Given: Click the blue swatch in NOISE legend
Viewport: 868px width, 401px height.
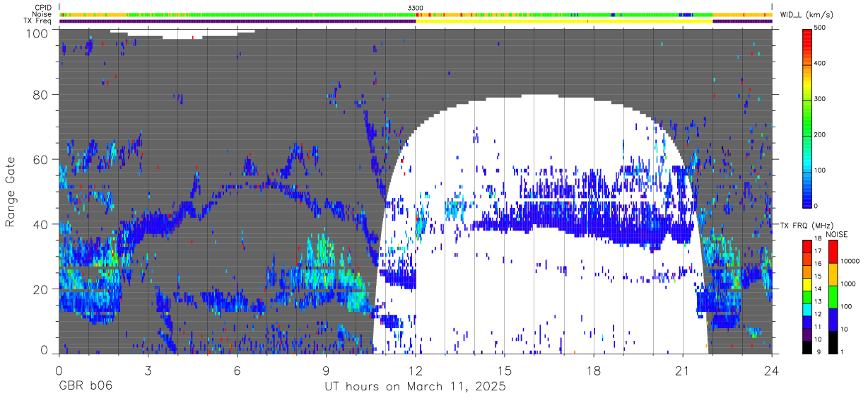Looking at the screenshot, I should point(833,319).
